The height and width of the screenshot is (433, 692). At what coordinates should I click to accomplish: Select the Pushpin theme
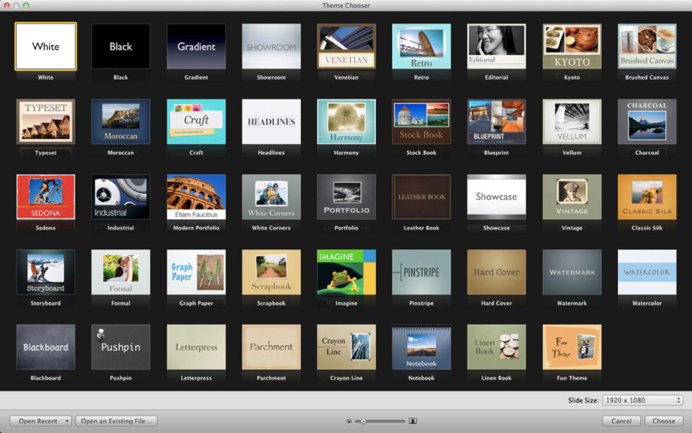(x=120, y=347)
